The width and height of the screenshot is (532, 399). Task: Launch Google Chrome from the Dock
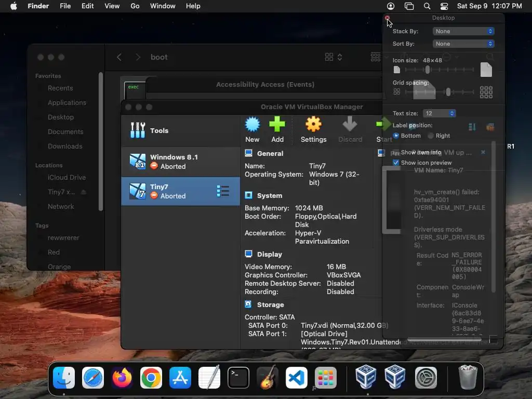pyautogui.click(x=151, y=378)
